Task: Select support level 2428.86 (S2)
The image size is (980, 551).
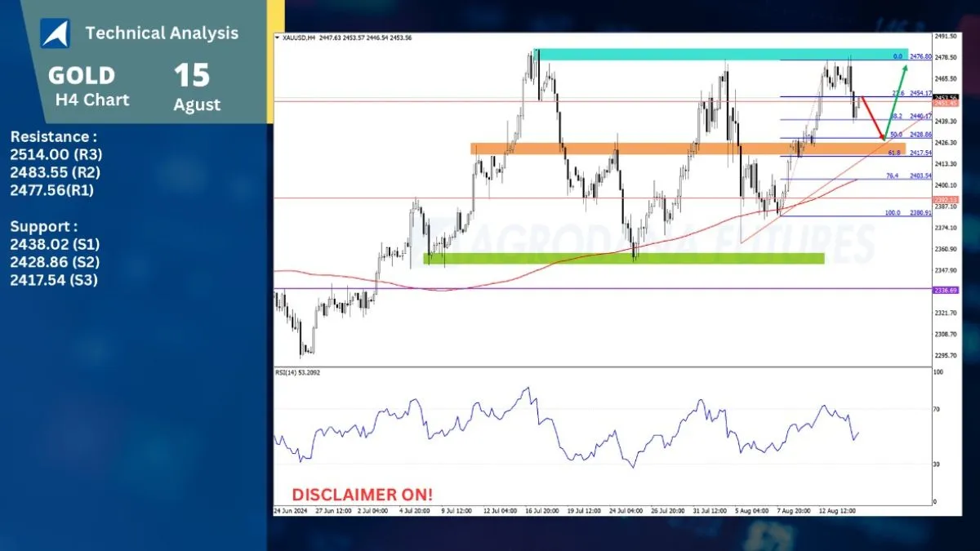Action: (x=56, y=262)
